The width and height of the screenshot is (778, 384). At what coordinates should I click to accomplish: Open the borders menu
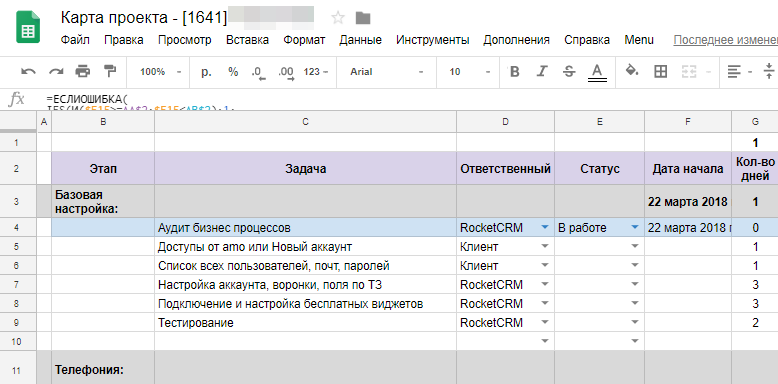click(660, 72)
